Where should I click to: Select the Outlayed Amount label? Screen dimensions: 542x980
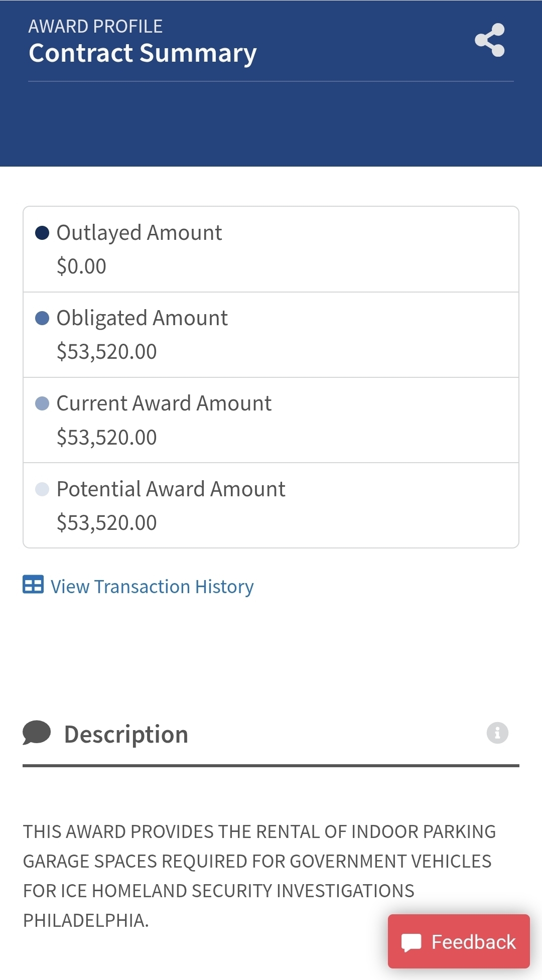click(x=139, y=233)
